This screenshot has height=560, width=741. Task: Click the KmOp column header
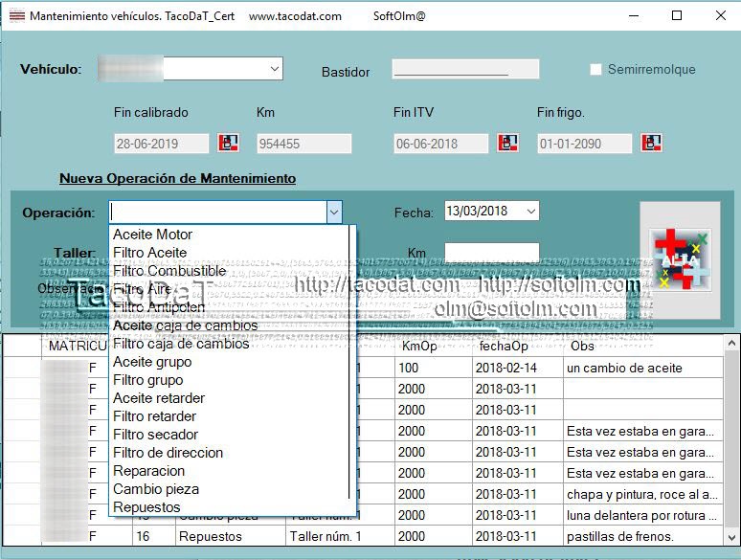coord(418,346)
